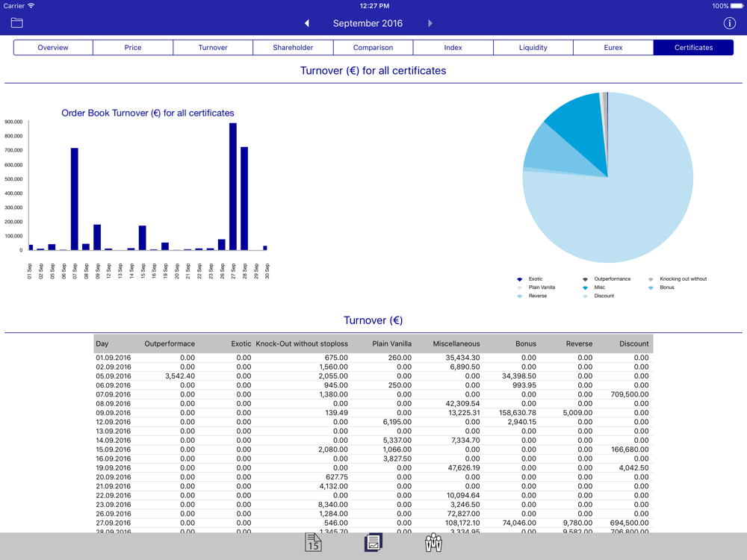Tap the info icon in header
The image size is (747, 560).
coord(730,23)
